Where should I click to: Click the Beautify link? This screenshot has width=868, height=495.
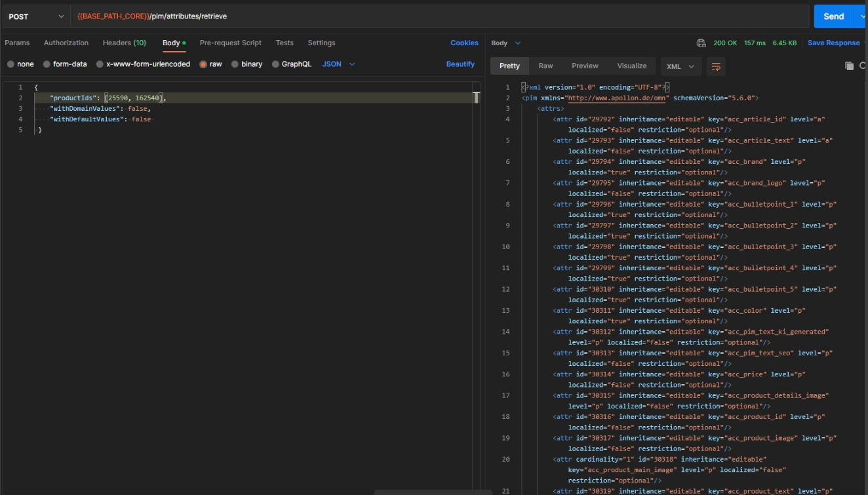pos(460,64)
